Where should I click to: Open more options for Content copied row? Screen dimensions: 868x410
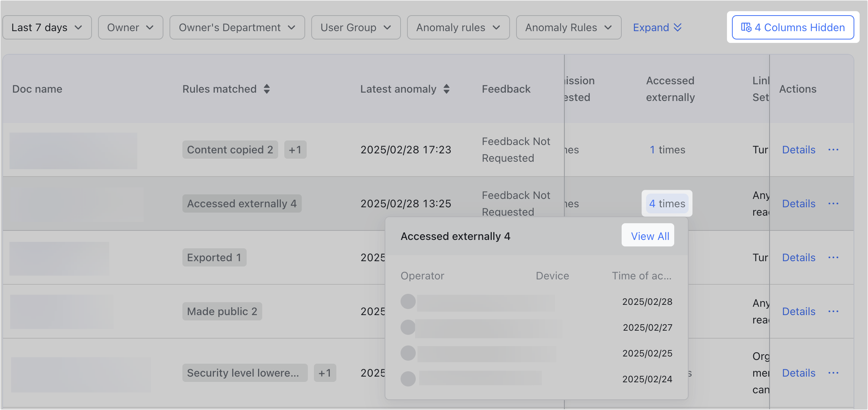(833, 150)
